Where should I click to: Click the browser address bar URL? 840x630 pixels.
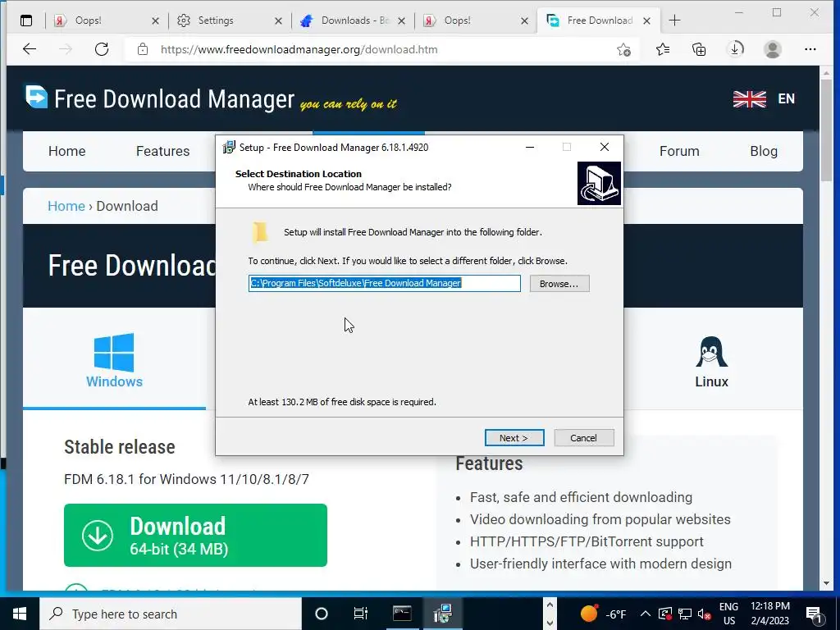299,49
